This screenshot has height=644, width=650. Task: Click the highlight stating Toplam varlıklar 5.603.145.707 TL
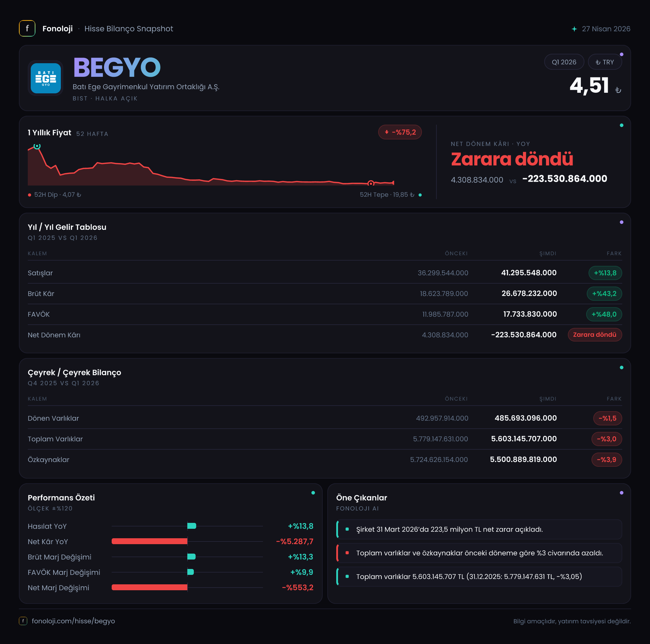point(479,576)
